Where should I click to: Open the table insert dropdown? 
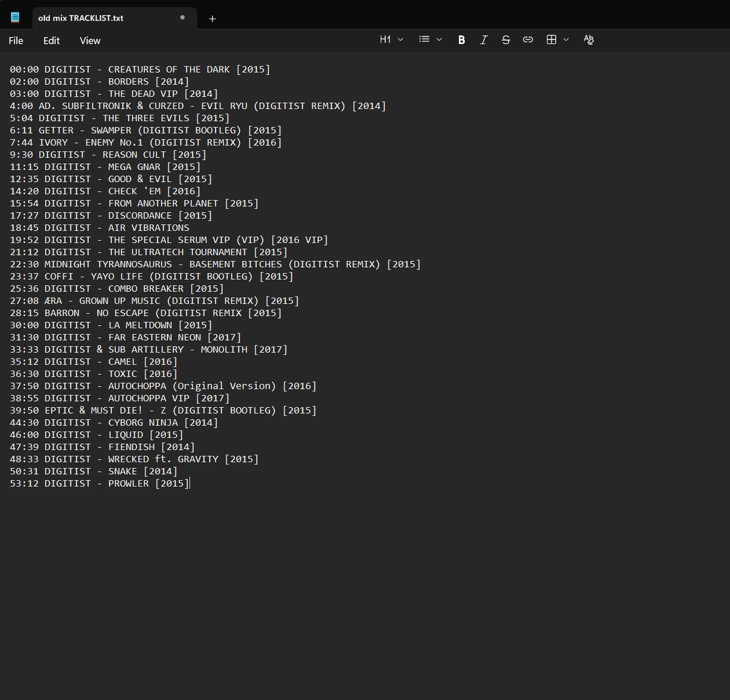[x=557, y=40]
